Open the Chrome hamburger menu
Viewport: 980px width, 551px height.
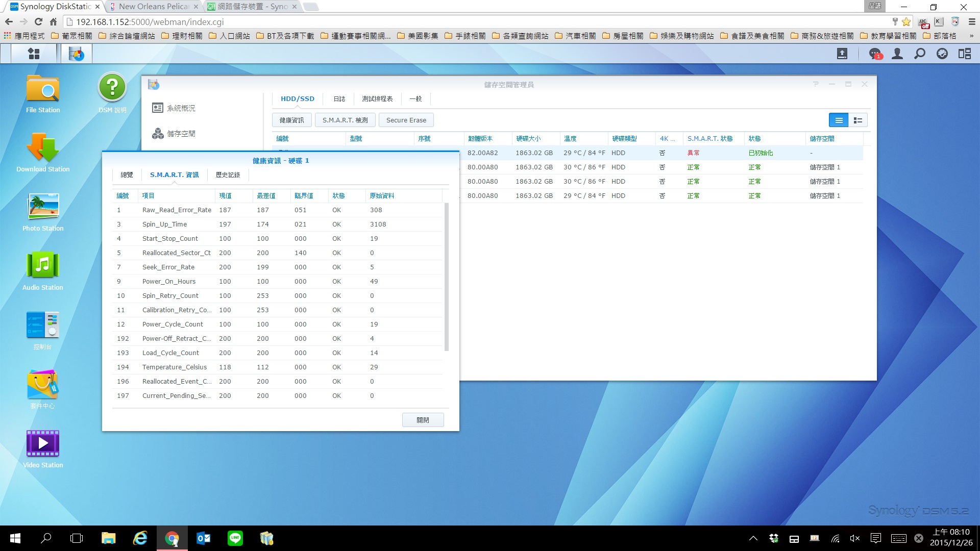click(972, 22)
